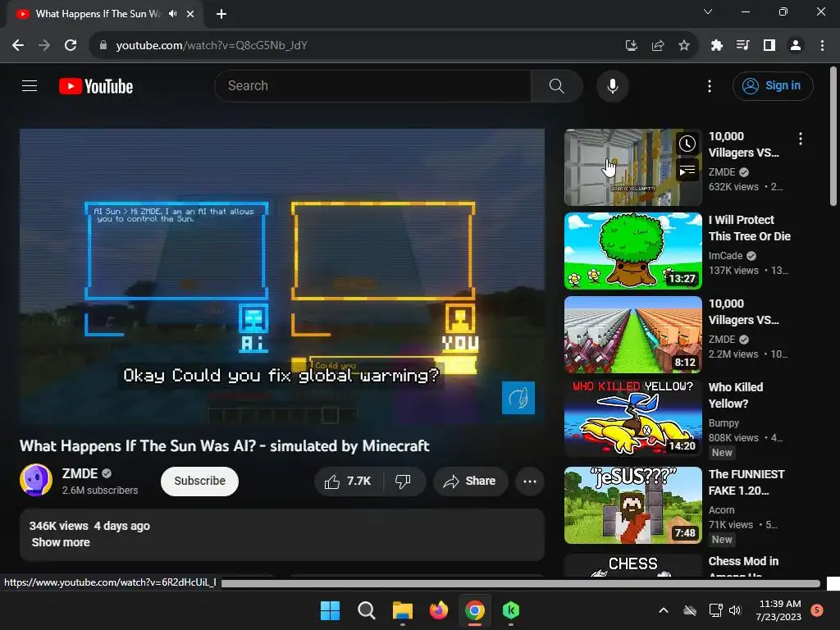Launch Firefox from the taskbar
Viewport: 840px width, 630px height.
(x=439, y=610)
